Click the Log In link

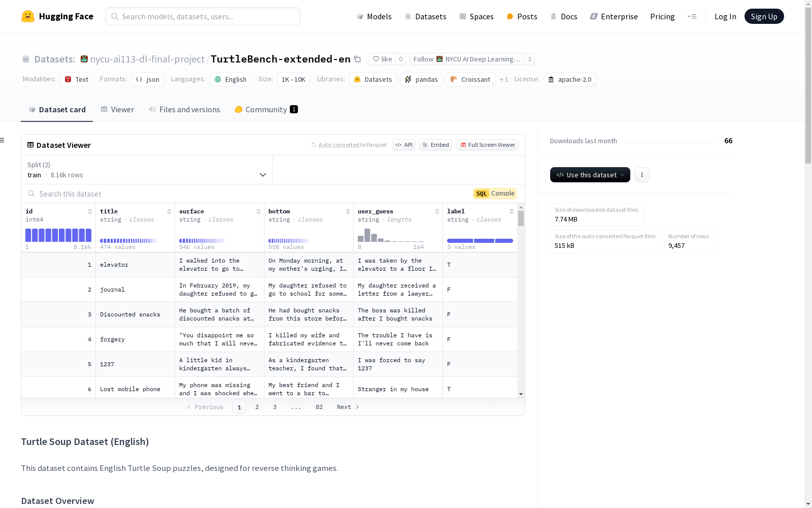coord(725,16)
